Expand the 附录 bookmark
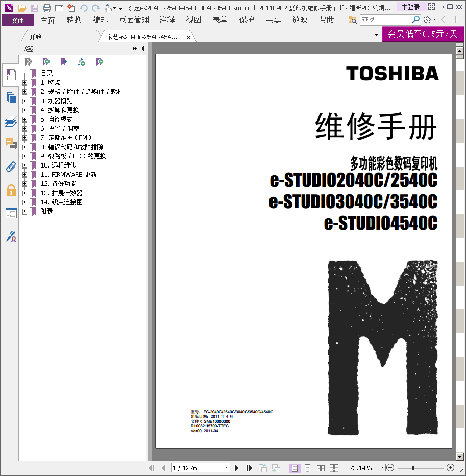The width and height of the screenshot is (466, 476). [x=25, y=211]
